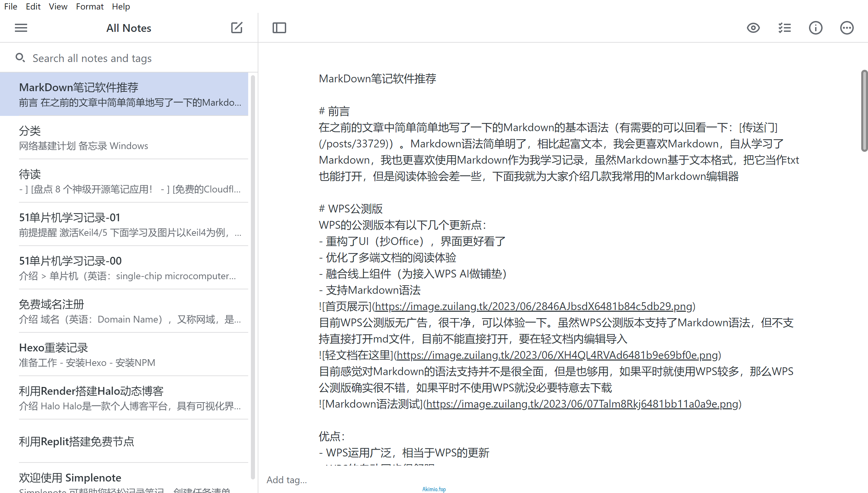Click the note title line in the editor
This screenshot has width=868, height=493.
point(377,79)
